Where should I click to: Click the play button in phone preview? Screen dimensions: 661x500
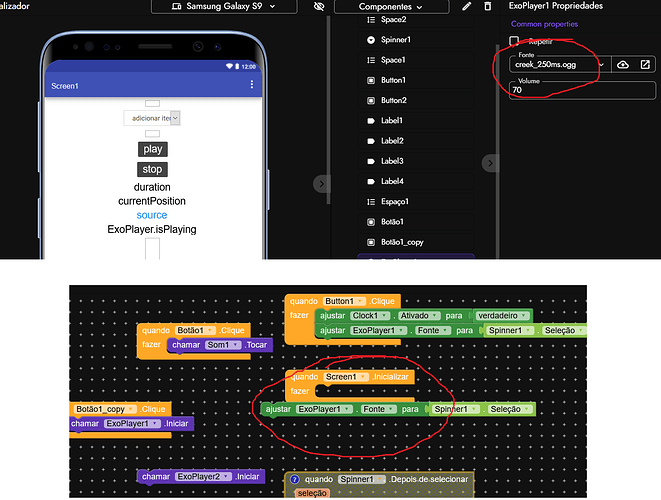click(x=152, y=149)
